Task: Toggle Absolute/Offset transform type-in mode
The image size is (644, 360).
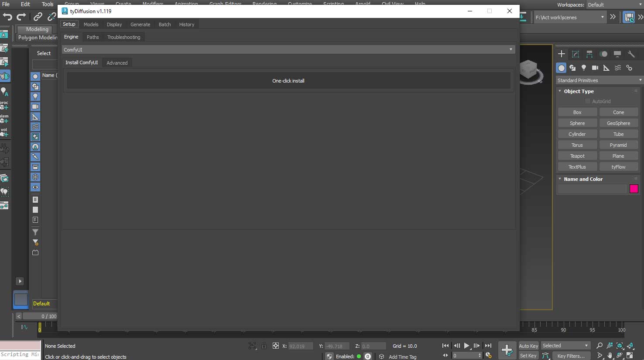Action: tap(275, 346)
